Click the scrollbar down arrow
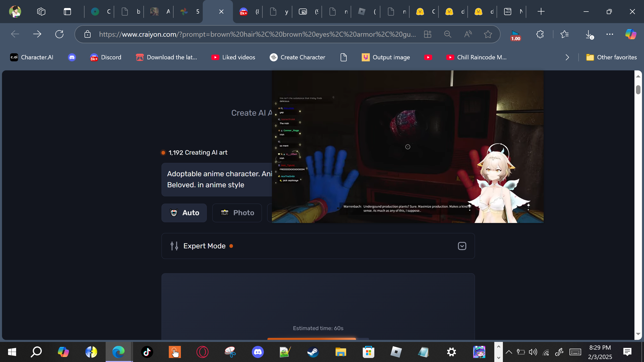644x362 pixels. click(638, 334)
